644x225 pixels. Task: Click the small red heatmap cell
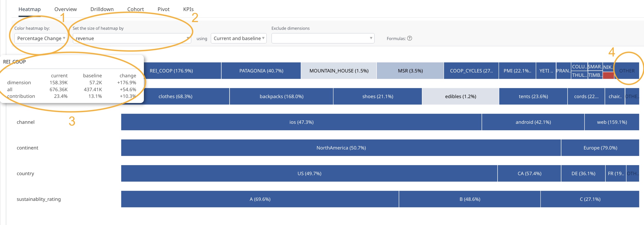608,76
